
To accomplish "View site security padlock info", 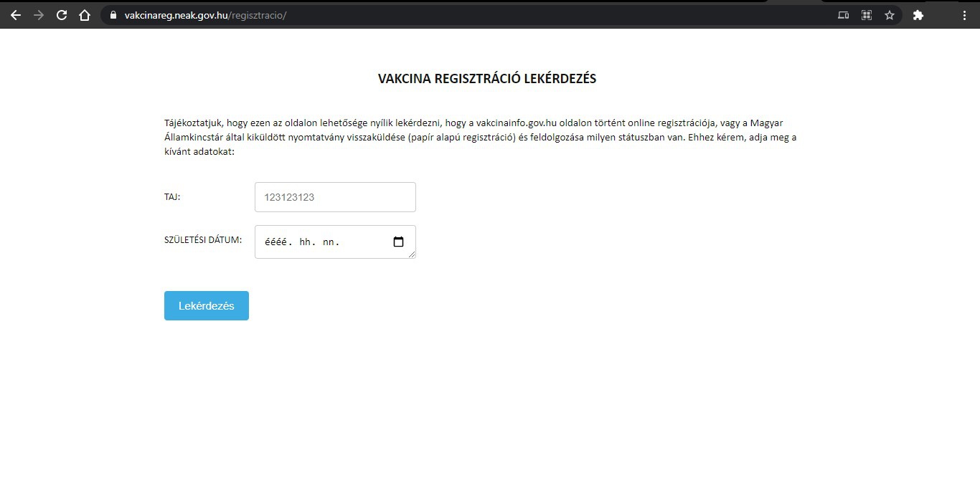I will click(113, 15).
